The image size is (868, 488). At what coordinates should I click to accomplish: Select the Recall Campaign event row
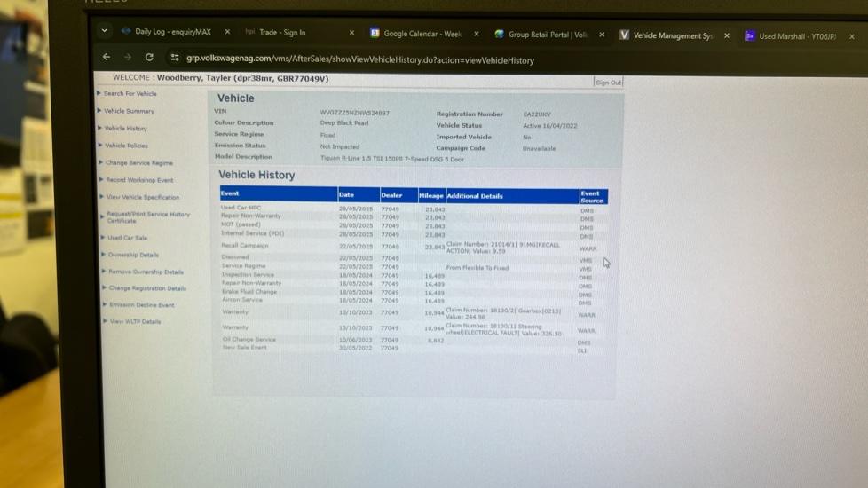point(414,248)
